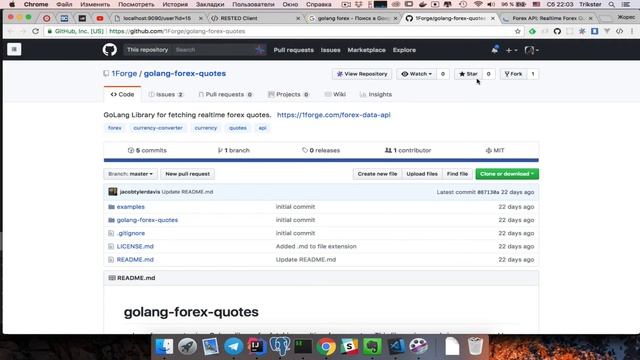The image size is (640, 360).
Task: Select the Code tab
Action: click(122, 94)
